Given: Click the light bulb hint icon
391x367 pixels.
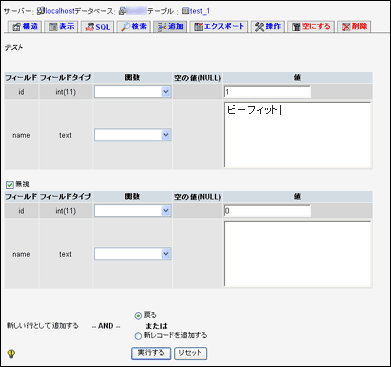Looking at the screenshot, I should pos(11,354).
